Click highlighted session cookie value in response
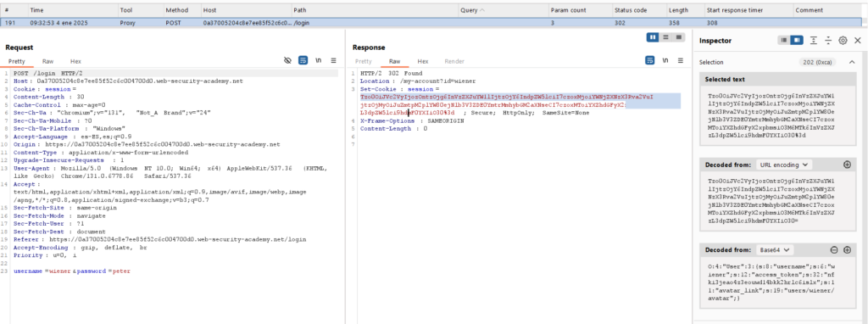The height and width of the screenshot is (324, 868). (507, 104)
